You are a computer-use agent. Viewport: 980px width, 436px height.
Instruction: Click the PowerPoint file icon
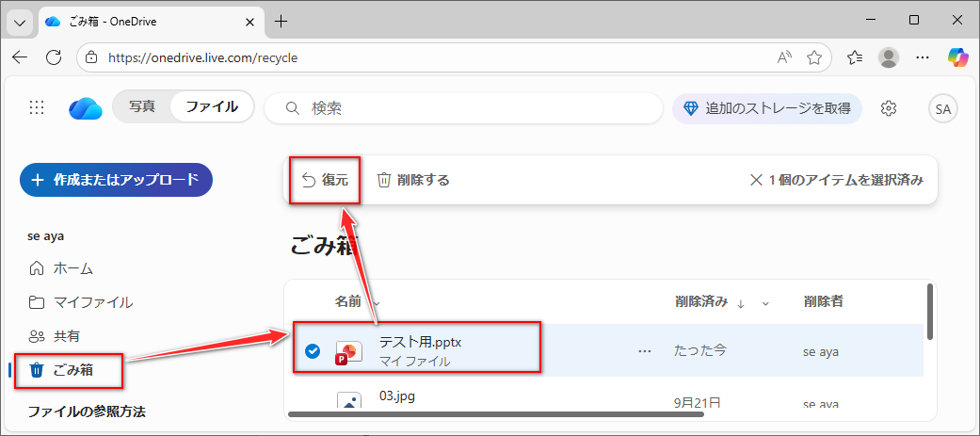348,353
